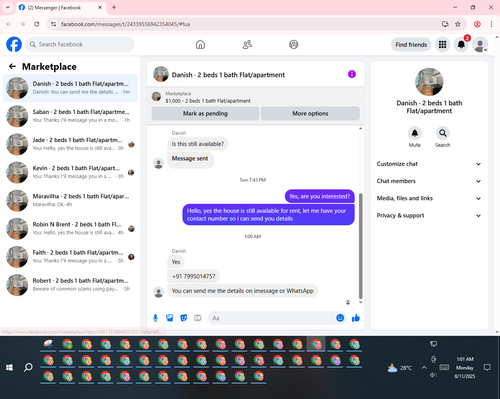Choose a GIF icon in composer
The width and height of the screenshot is (500, 399).
tap(198, 318)
